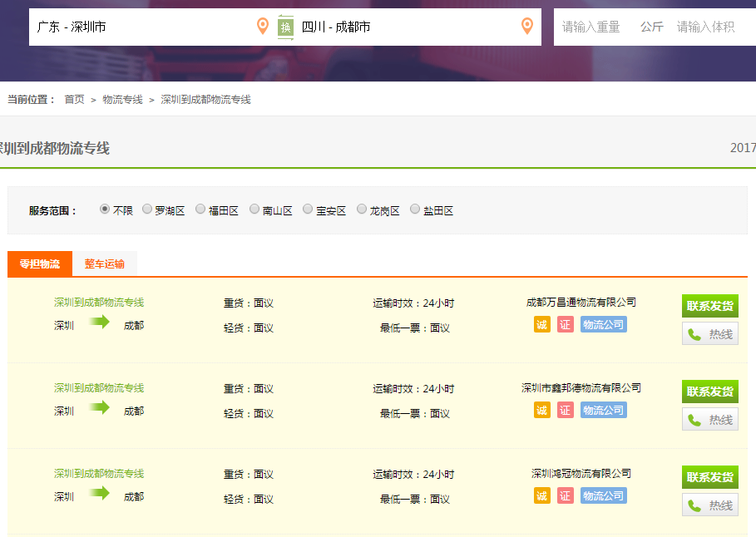Click the destination location pin icon
Viewport: 756px width, 537px height.
pyautogui.click(x=527, y=26)
